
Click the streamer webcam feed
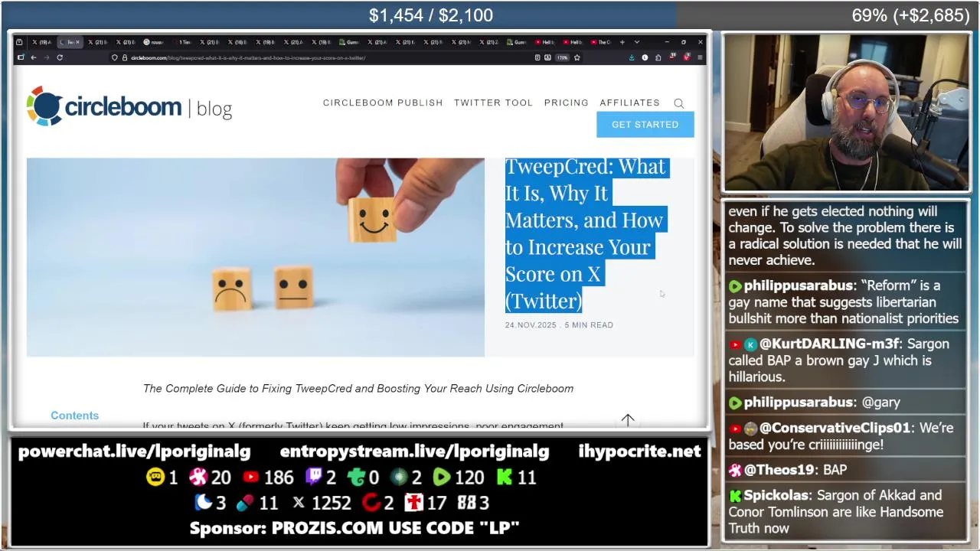[x=847, y=112]
